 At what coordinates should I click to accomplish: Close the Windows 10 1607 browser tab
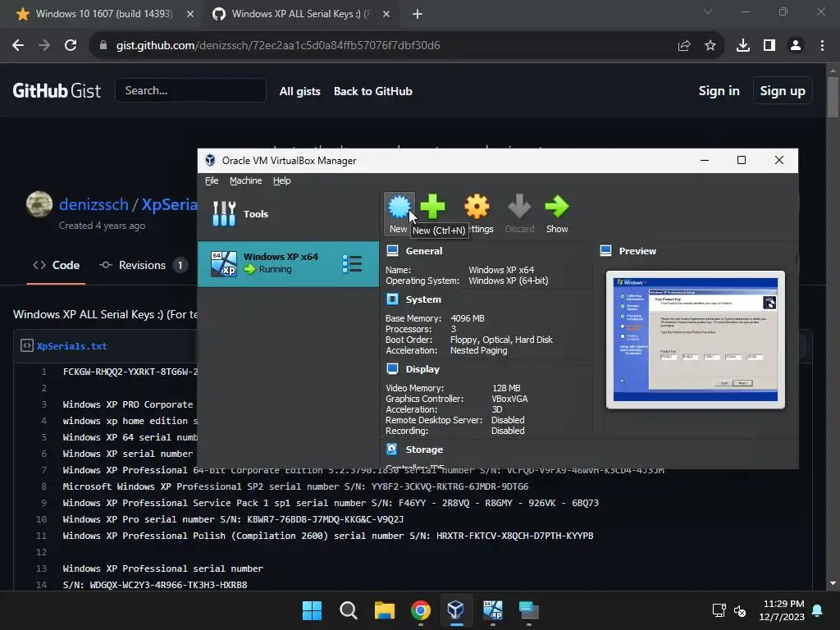tap(190, 14)
